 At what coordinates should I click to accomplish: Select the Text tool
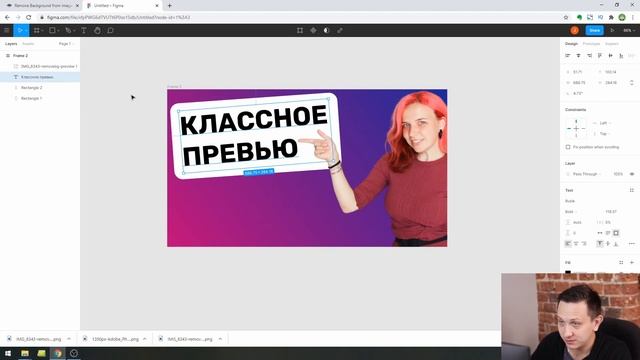pyautogui.click(x=84, y=31)
